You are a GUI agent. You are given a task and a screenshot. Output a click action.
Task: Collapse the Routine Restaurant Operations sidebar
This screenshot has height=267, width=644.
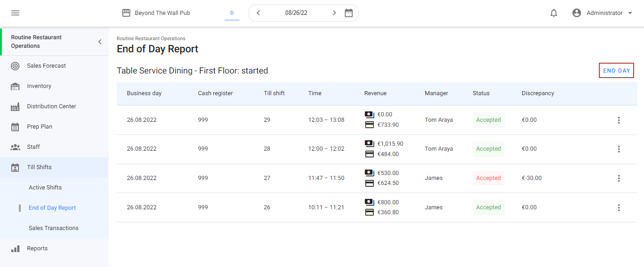(100, 42)
